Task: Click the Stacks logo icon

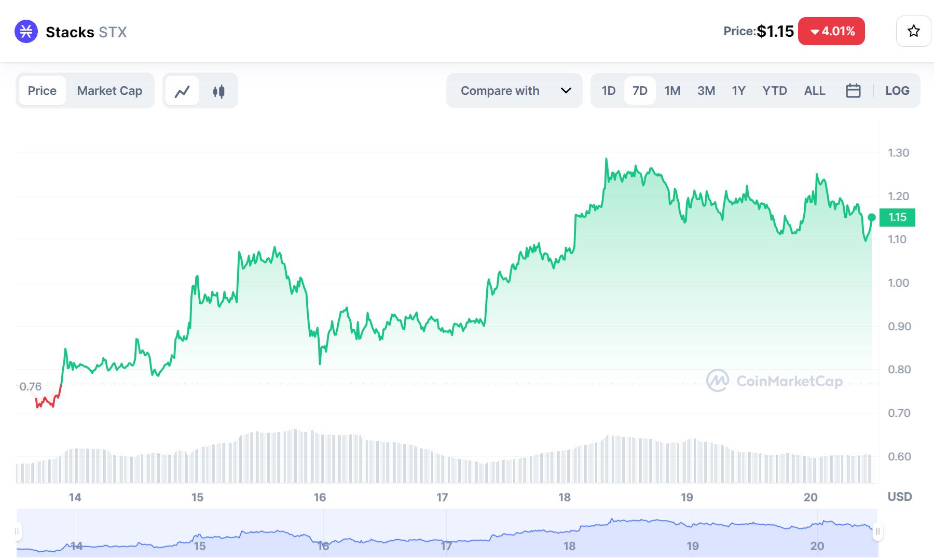Action: tap(26, 32)
